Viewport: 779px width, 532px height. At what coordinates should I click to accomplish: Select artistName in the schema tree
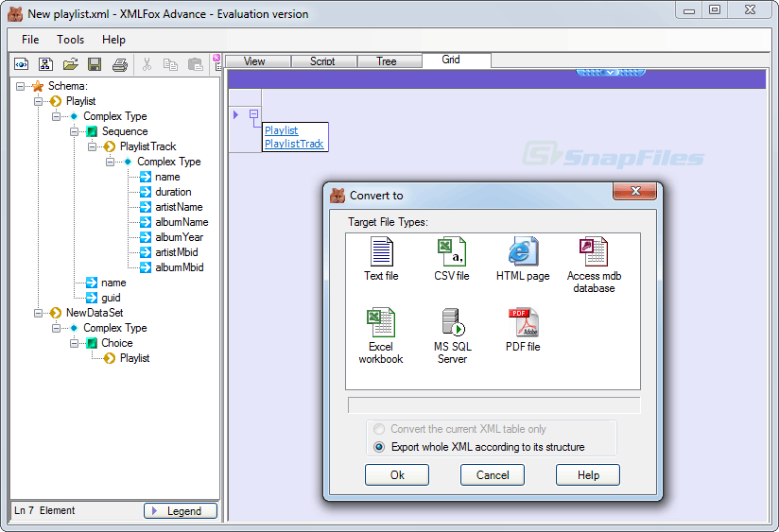pyautogui.click(x=179, y=207)
